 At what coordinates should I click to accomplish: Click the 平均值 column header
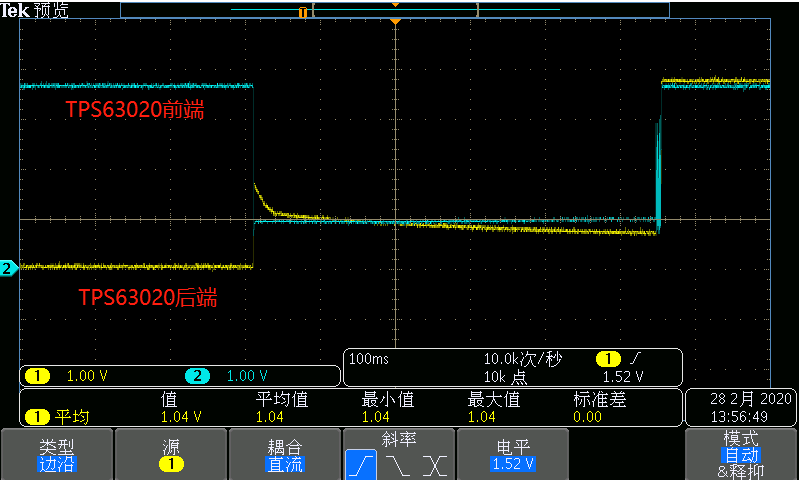click(x=282, y=399)
